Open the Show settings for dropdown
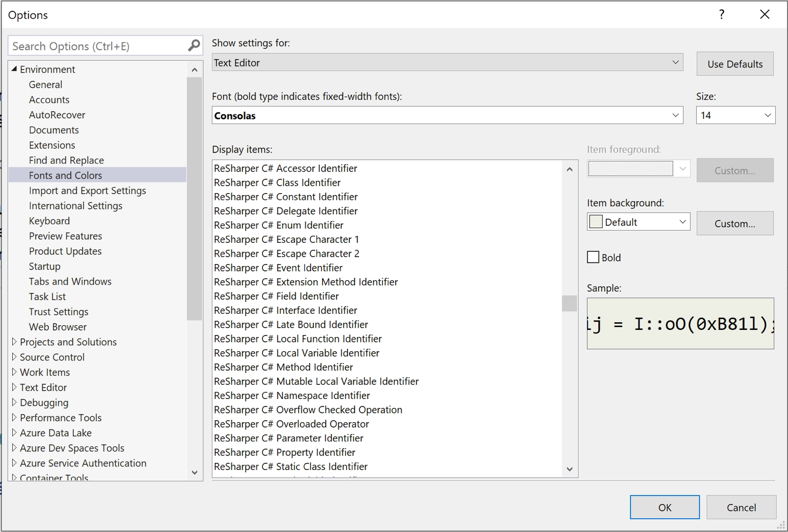Screen dimensions: 788x532 click(447, 63)
